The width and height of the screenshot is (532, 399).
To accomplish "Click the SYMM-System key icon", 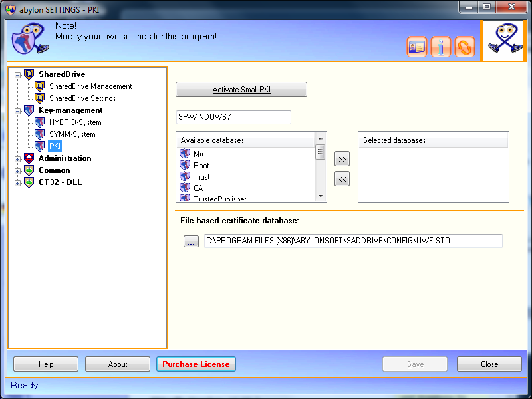I will (40, 134).
